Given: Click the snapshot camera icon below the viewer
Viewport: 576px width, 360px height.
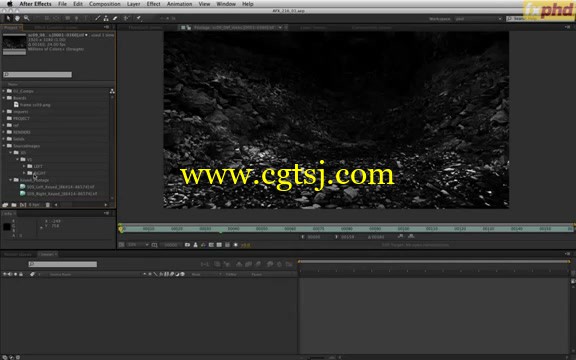Looking at the screenshot, I should [187, 245].
